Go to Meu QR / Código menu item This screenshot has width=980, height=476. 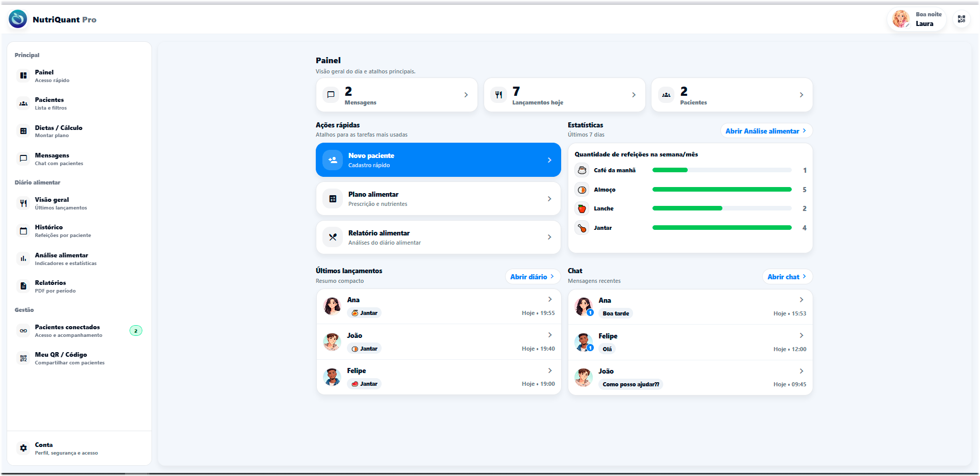(x=61, y=358)
